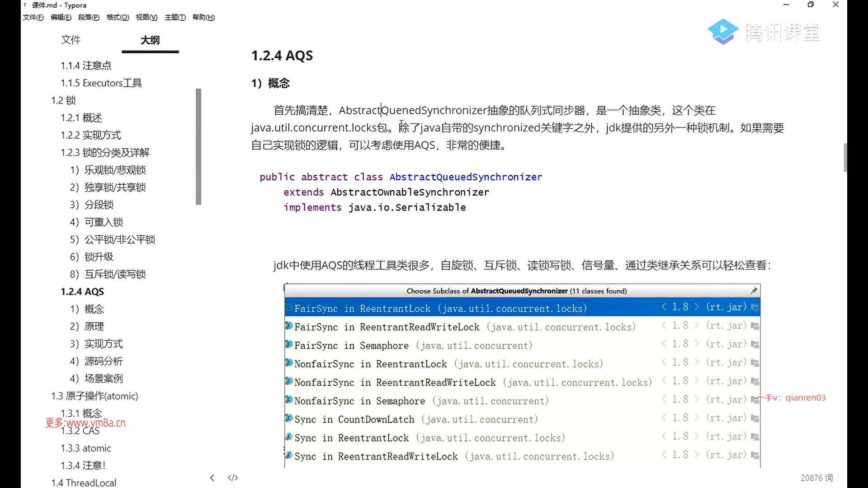Click the document vertical scrollbar thumb
Viewport: 868px width, 488px height.
[845, 157]
